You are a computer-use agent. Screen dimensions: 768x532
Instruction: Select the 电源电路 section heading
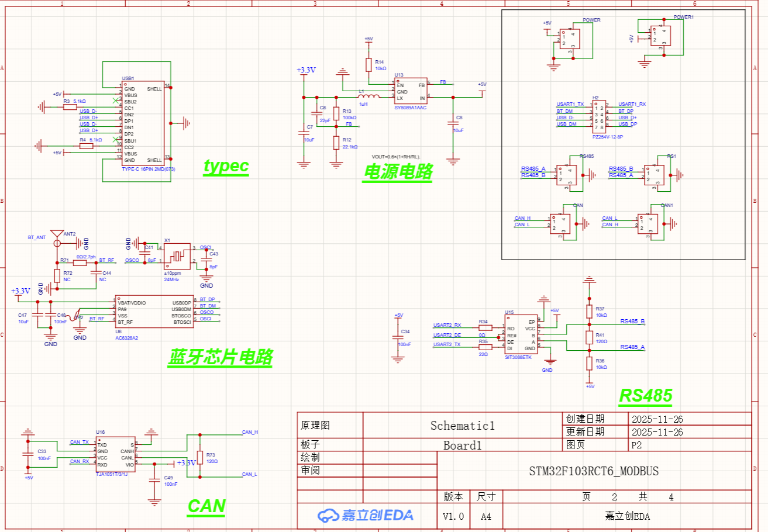point(398,172)
